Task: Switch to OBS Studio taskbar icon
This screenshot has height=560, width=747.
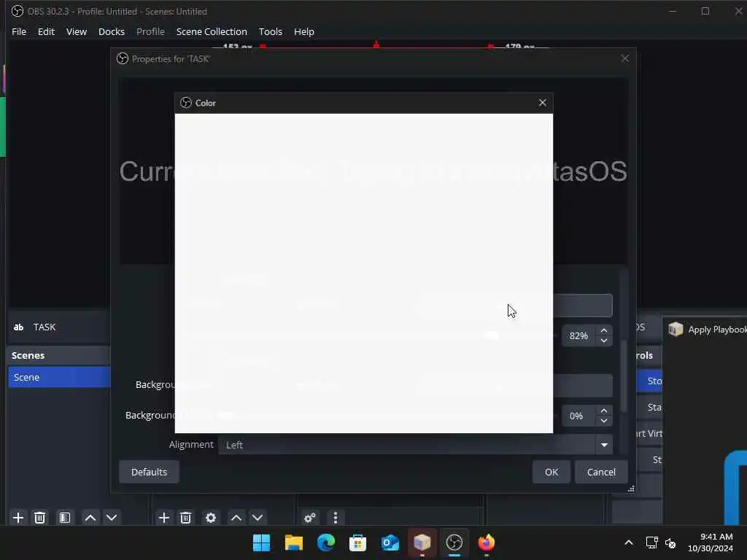Action: coord(454,542)
